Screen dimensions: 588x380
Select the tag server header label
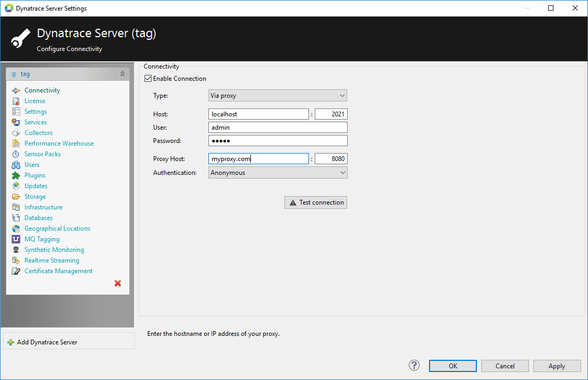click(x=25, y=74)
